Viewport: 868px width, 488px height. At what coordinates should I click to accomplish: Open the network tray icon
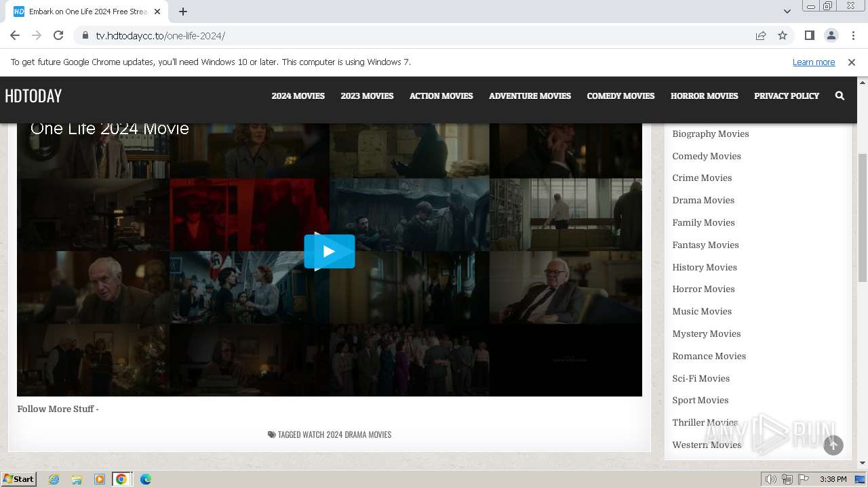click(787, 479)
